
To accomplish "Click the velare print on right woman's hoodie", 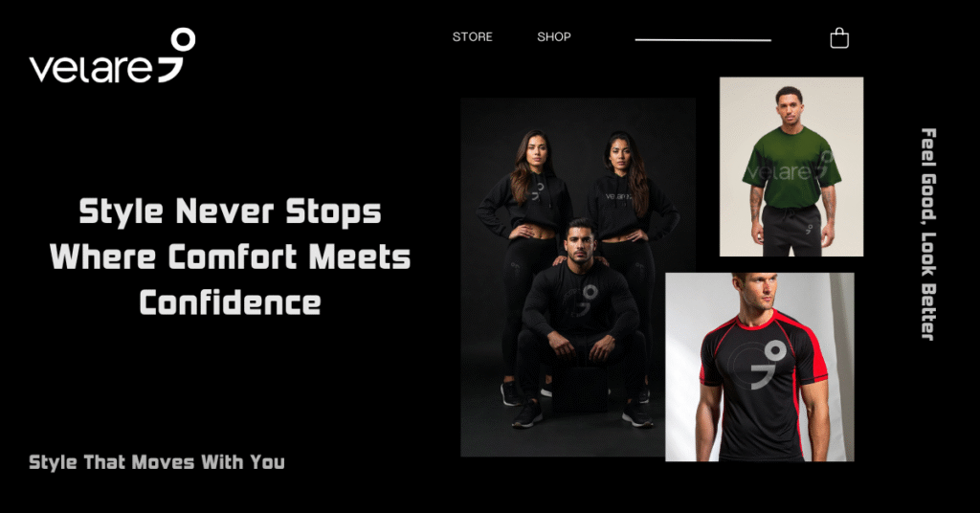I will [617, 196].
